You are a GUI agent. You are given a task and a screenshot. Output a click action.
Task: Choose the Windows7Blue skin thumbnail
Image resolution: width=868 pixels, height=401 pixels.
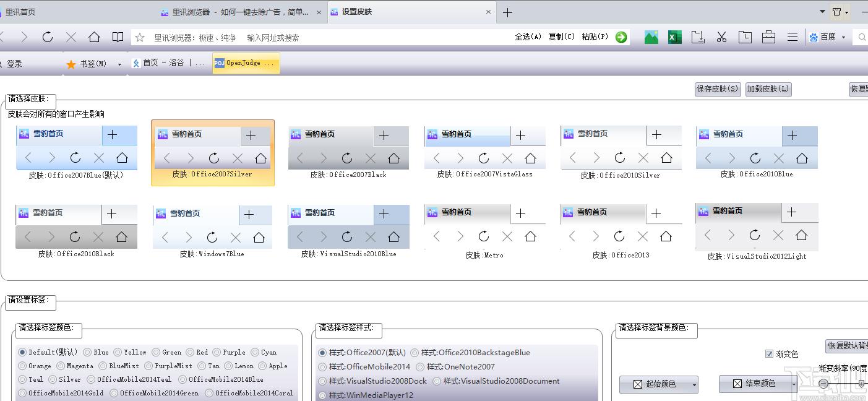[212, 232]
